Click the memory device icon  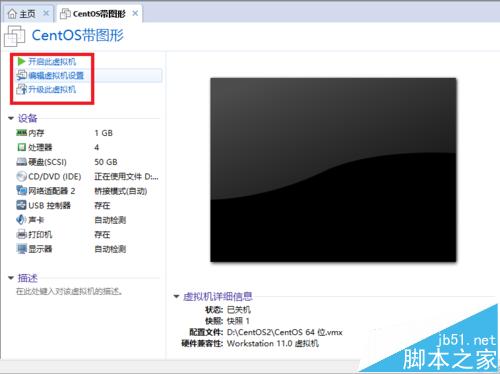[22, 133]
